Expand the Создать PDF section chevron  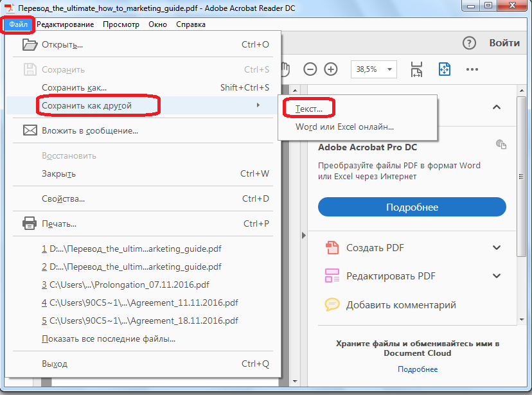point(496,248)
